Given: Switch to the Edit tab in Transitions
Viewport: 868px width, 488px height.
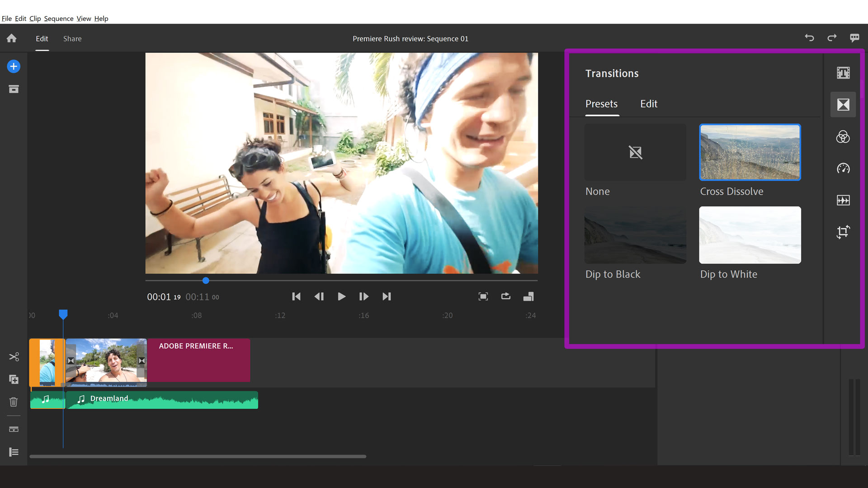Looking at the screenshot, I should coord(649,103).
